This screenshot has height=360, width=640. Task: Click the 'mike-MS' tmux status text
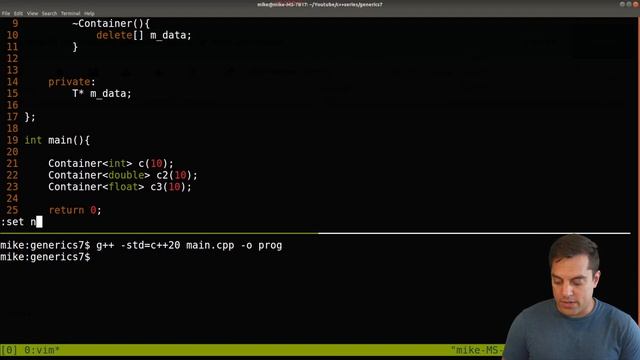click(x=477, y=350)
